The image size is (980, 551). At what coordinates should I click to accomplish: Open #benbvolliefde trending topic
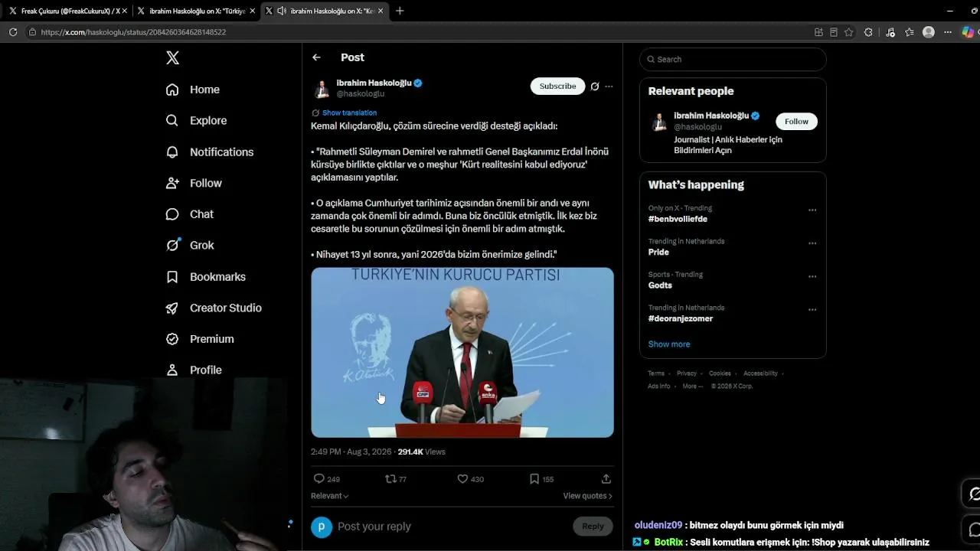[x=678, y=219]
